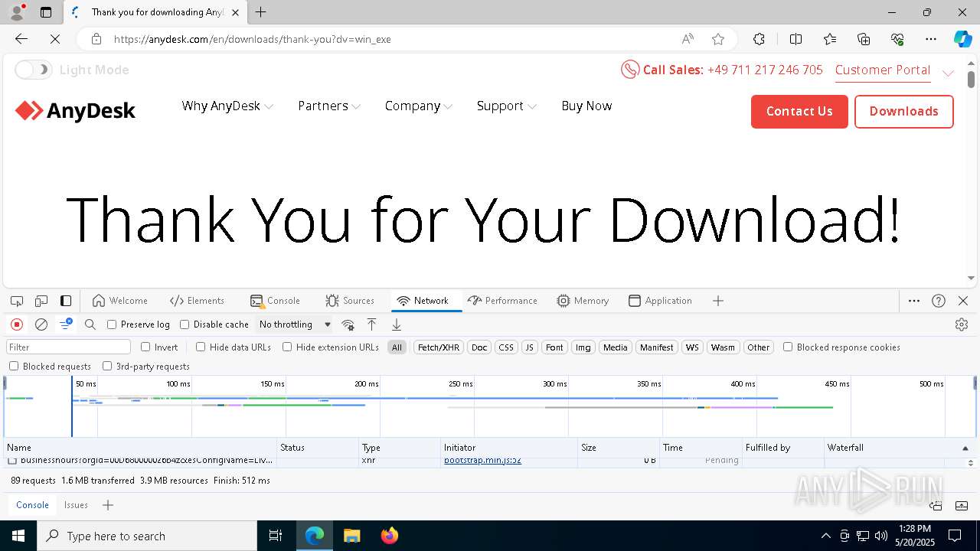The width and height of the screenshot is (980, 551).
Task: Add this page to favorites star
Action: point(718,39)
